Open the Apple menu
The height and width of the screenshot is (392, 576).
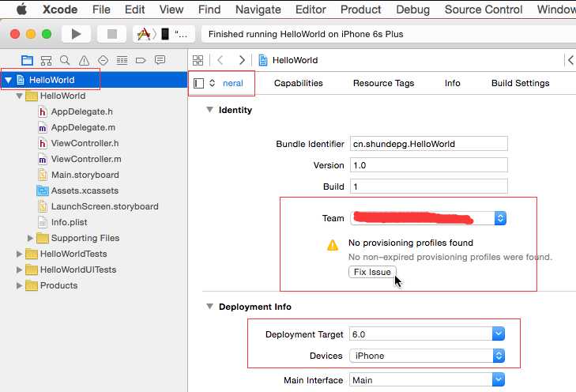[21, 9]
